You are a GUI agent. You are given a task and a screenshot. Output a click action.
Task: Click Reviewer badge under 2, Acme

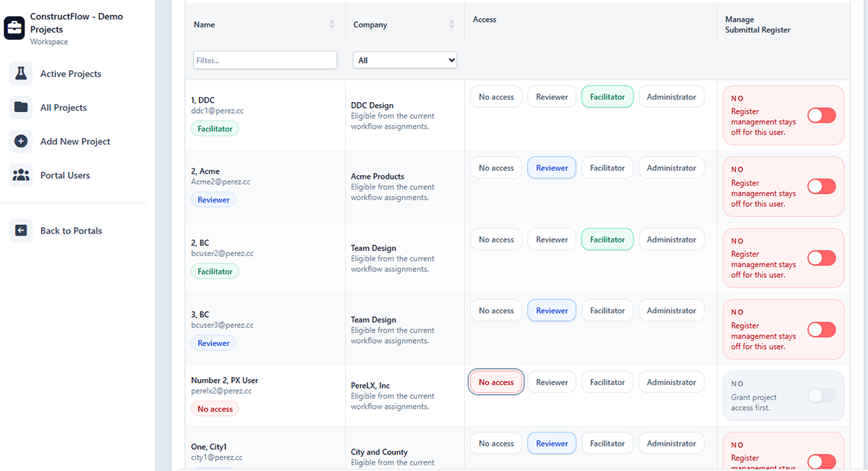click(x=213, y=200)
